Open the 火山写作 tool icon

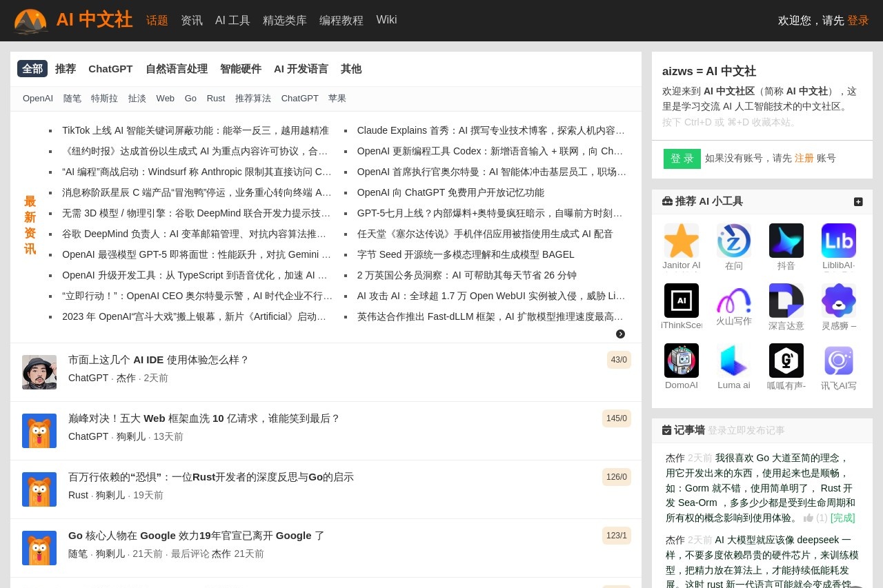pyautogui.click(x=734, y=301)
